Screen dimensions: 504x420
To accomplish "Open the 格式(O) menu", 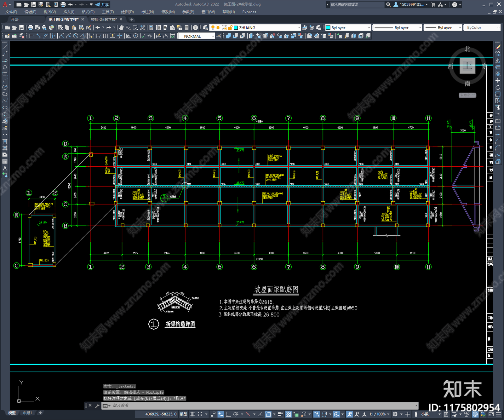I will coord(88,12).
